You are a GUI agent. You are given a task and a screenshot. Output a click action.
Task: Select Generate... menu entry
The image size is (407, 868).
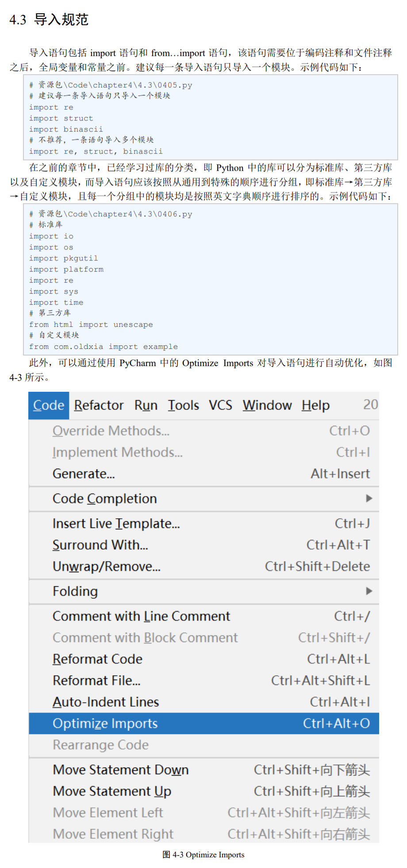click(x=204, y=474)
